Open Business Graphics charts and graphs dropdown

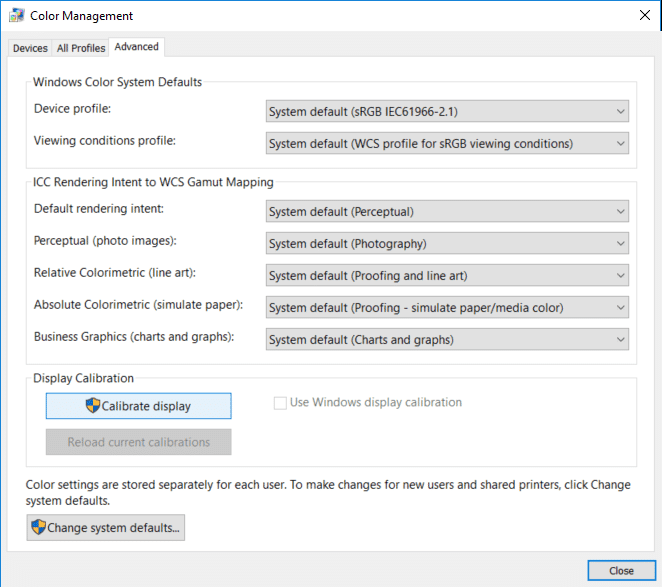tap(447, 339)
